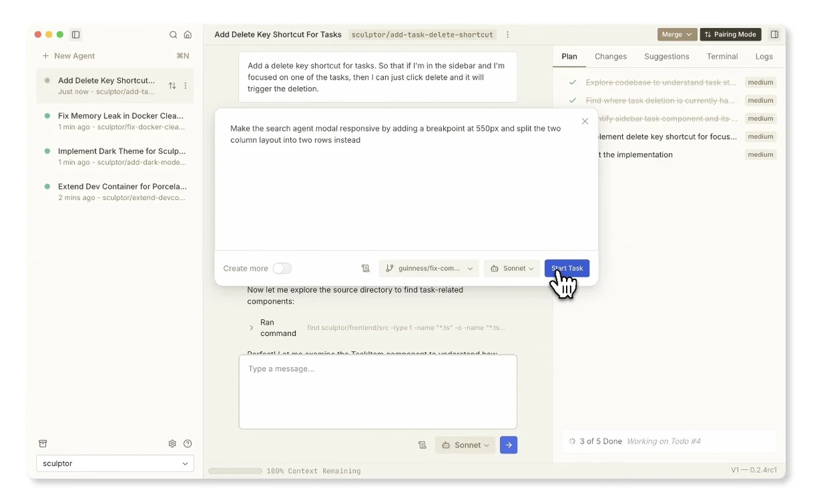Send the message with the blue arrow icon
This screenshot has height=504, width=815.
click(509, 445)
